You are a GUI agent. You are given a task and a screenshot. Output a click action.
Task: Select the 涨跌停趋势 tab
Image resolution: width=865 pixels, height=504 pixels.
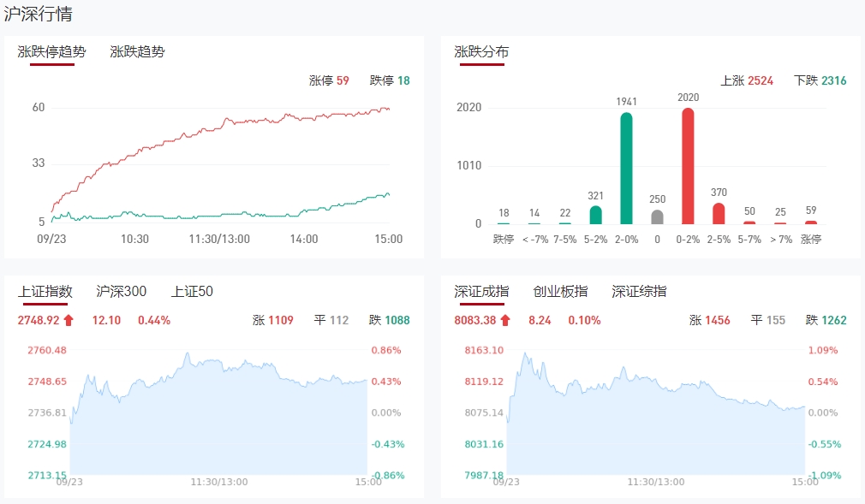(x=51, y=51)
